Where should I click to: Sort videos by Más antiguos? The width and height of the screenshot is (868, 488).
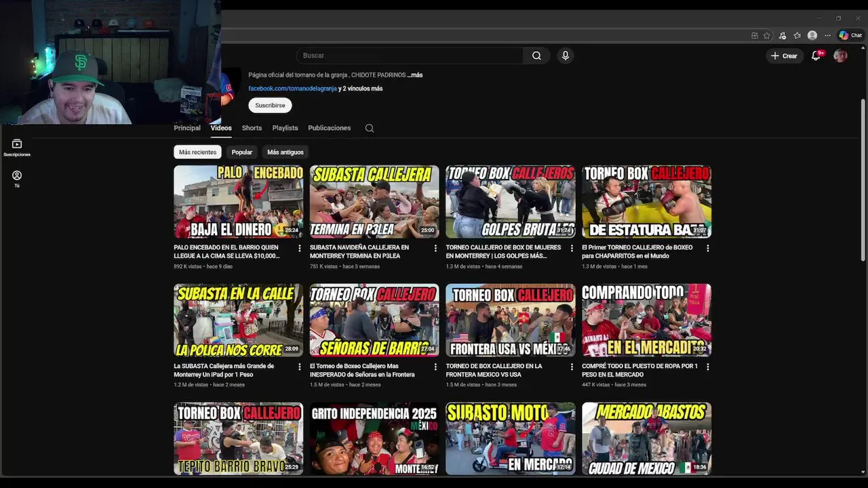click(285, 152)
